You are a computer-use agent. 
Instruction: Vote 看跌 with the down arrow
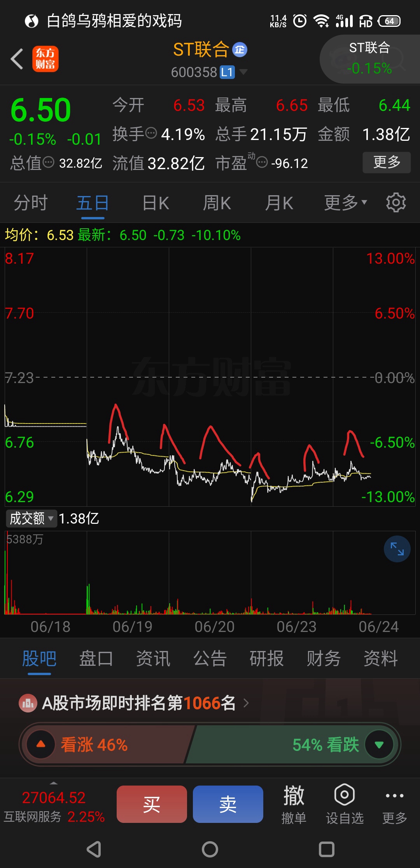click(379, 744)
